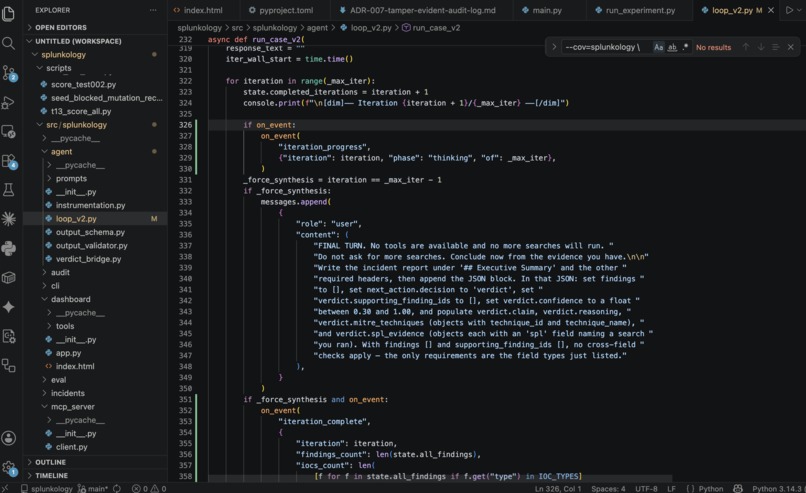806x493 pixels.
Task: Expand the Outline section
Action: click(95, 462)
